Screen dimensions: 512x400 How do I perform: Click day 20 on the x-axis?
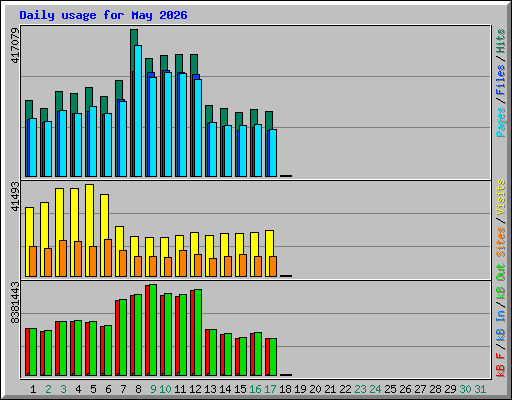pyautogui.click(x=315, y=389)
